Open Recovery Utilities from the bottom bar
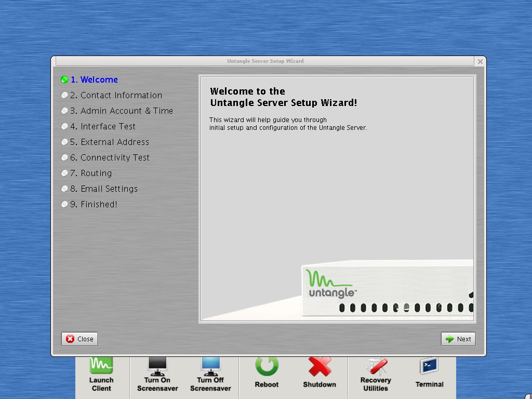The height and width of the screenshot is (399, 532). pyautogui.click(x=376, y=373)
